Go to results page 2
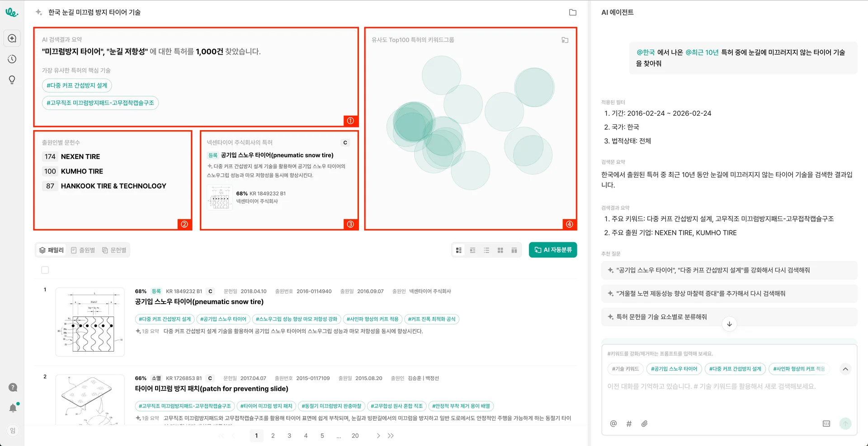 273,436
